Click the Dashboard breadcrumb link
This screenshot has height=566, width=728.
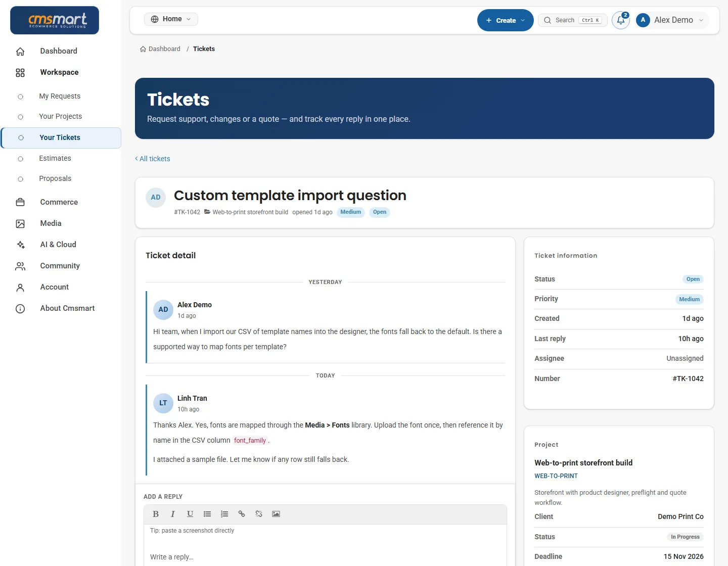[160, 49]
